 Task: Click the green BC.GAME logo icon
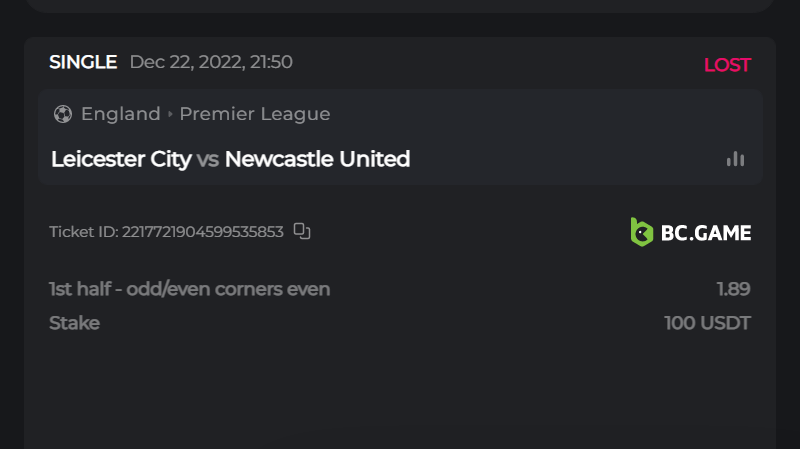coord(641,232)
